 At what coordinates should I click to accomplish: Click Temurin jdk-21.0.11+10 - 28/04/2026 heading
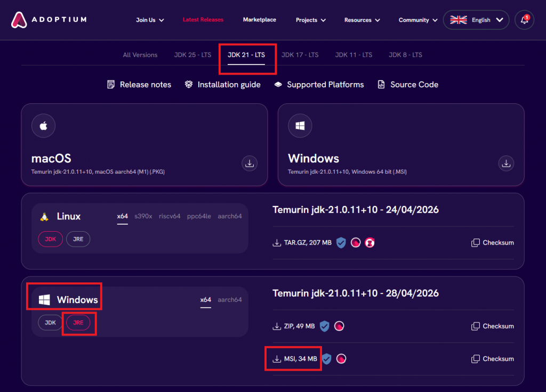356,293
